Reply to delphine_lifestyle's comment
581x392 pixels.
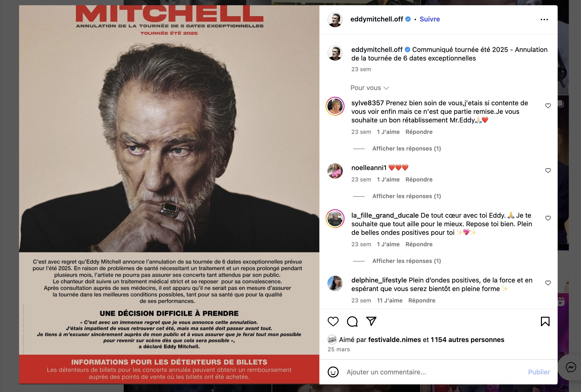click(x=422, y=301)
